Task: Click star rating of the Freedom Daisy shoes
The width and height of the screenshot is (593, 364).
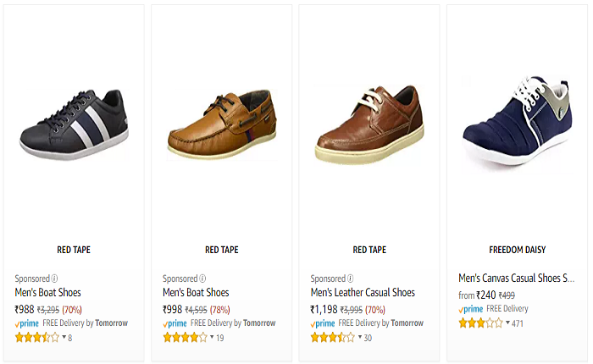Action: tap(481, 323)
